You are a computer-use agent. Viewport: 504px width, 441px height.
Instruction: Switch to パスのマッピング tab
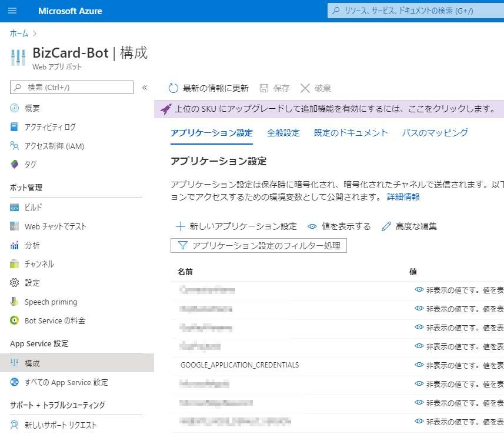pyautogui.click(x=435, y=133)
